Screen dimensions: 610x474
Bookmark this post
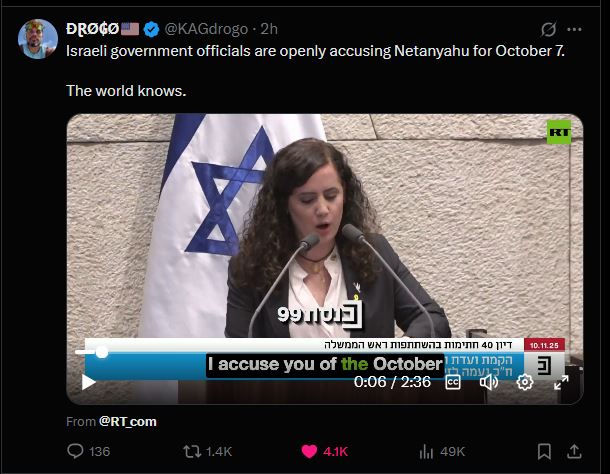coord(544,451)
